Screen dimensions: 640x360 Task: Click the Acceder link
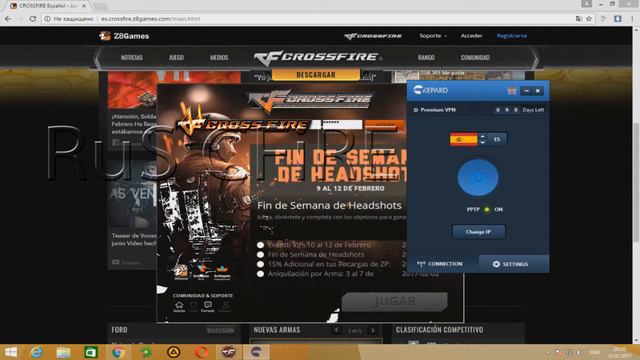[x=471, y=36]
